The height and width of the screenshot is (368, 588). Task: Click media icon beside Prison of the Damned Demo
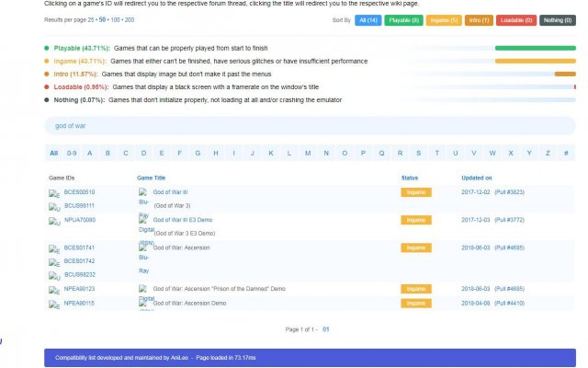coord(142,289)
